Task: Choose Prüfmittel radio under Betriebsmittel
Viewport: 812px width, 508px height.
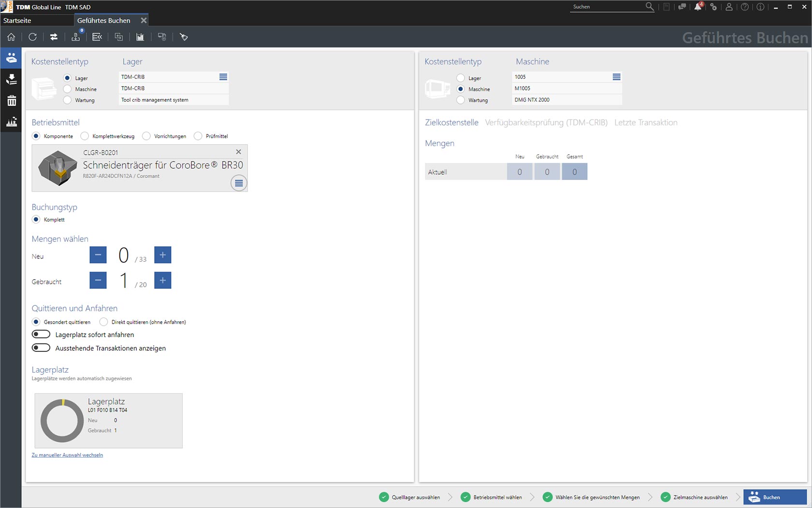Action: point(198,136)
